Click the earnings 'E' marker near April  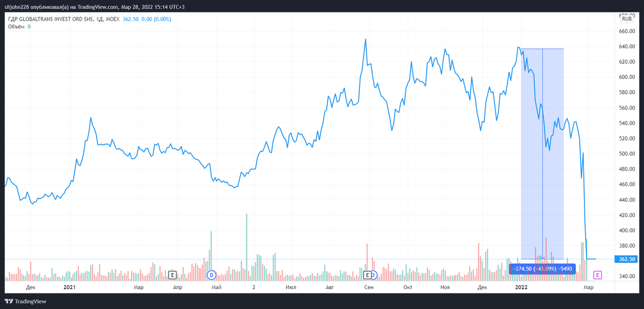click(172, 275)
